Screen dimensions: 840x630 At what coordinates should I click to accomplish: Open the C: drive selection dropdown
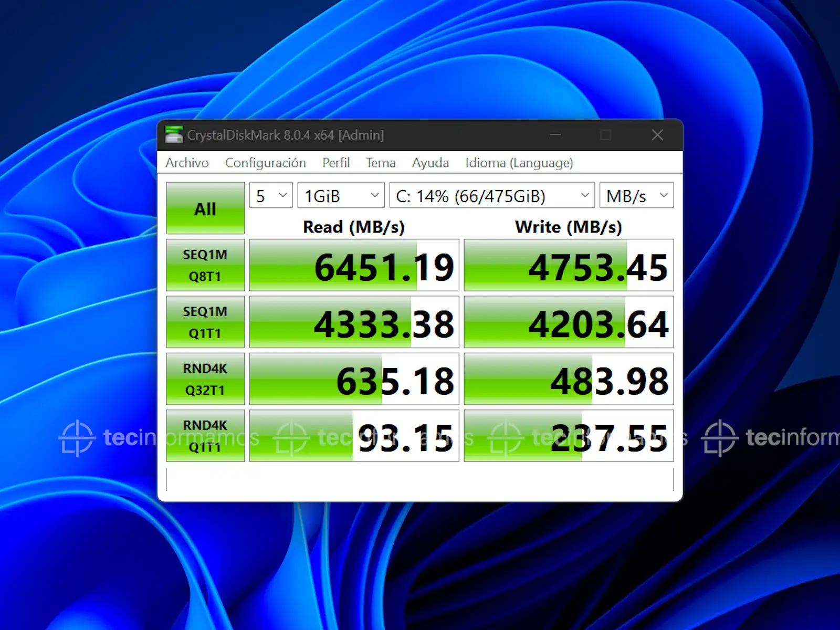(492, 196)
